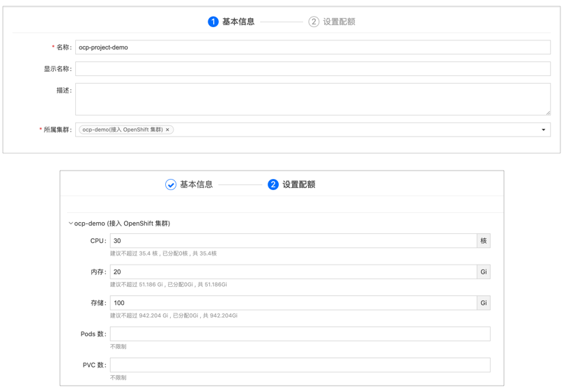566x392 pixels.
Task: Click the Gi unit addon beside 存储
Action: pos(484,303)
